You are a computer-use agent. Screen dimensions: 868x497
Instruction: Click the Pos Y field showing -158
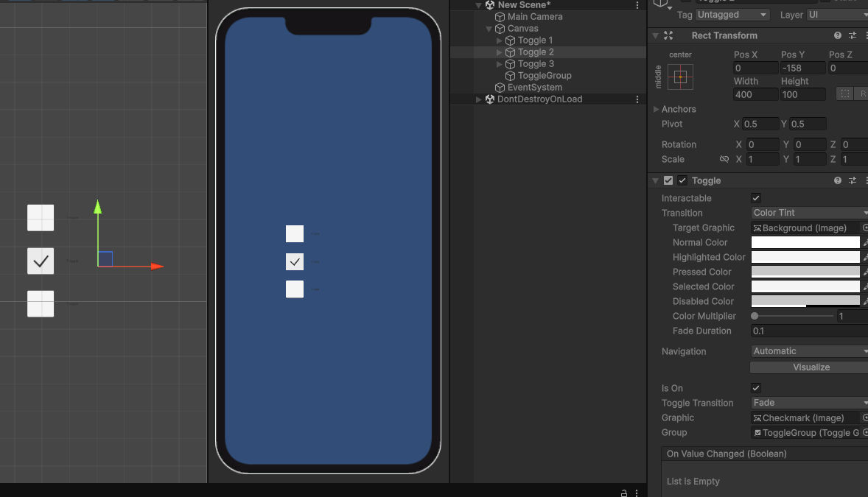coord(802,68)
